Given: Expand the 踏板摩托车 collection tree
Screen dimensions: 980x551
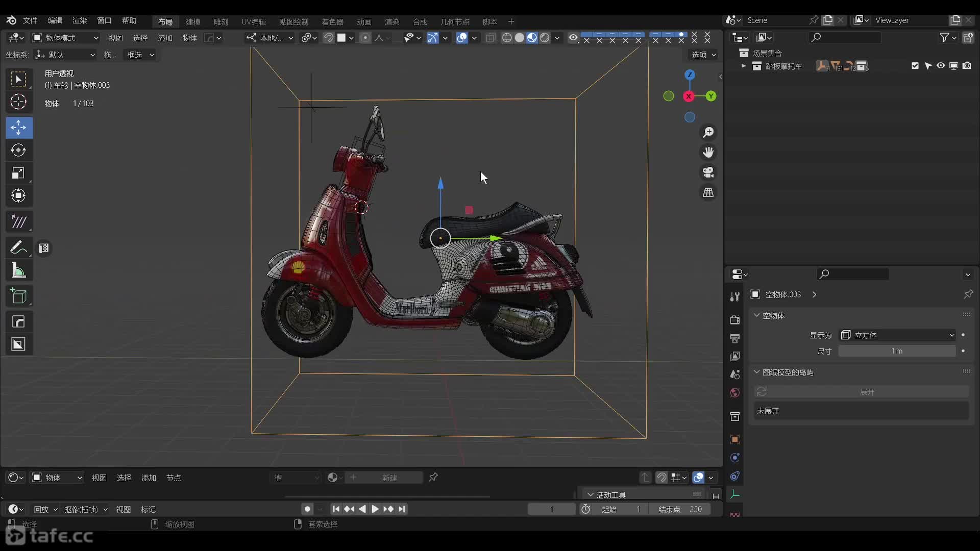Looking at the screenshot, I should click(744, 66).
